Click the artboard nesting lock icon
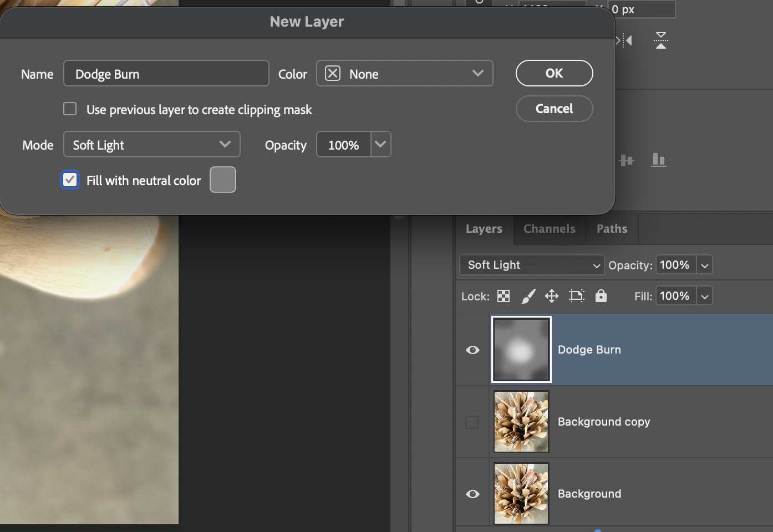 pyautogui.click(x=577, y=296)
